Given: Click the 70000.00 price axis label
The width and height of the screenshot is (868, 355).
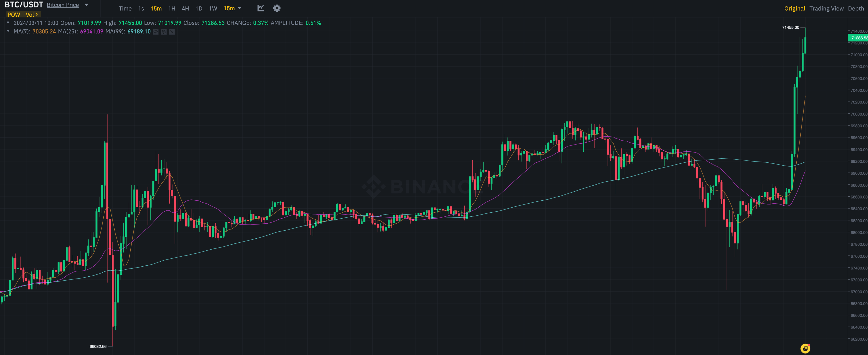Looking at the screenshot, I should click(859, 114).
